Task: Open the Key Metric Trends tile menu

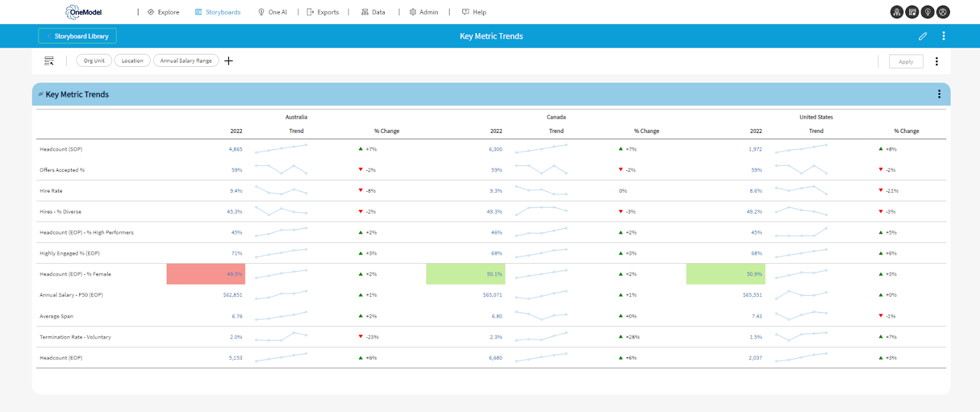Action: [939, 94]
